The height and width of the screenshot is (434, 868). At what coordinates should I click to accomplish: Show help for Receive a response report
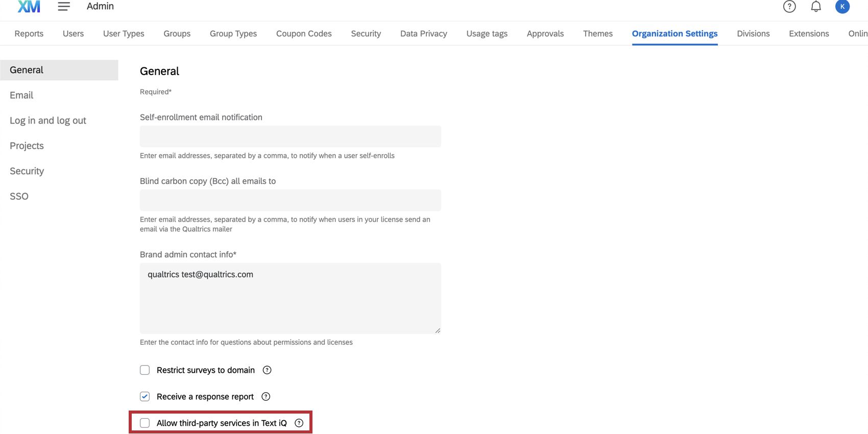point(266,397)
